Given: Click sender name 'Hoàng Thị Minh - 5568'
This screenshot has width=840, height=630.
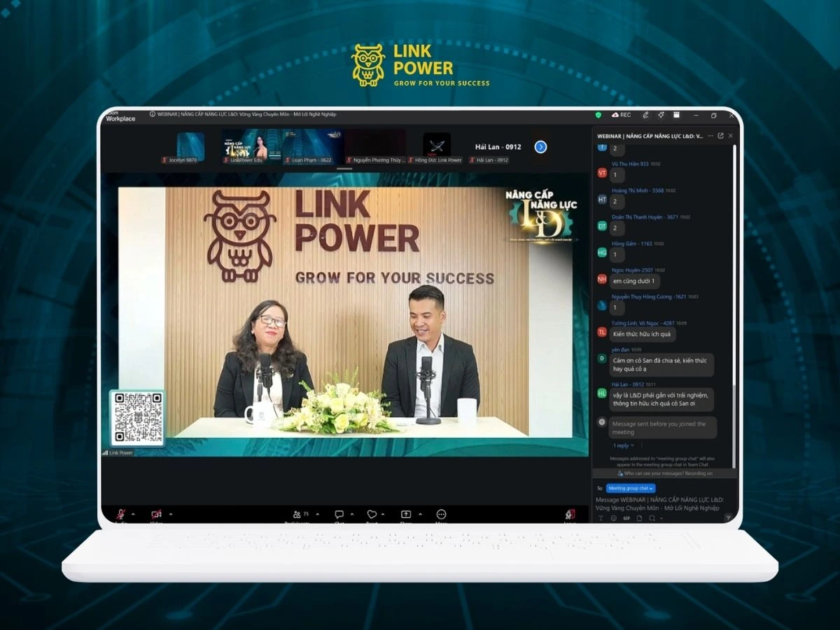Looking at the screenshot, I should click(x=638, y=190).
